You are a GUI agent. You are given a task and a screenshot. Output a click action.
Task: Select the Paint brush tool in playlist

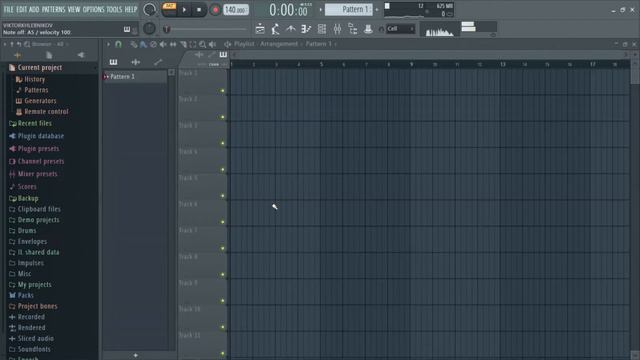[x=143, y=44]
